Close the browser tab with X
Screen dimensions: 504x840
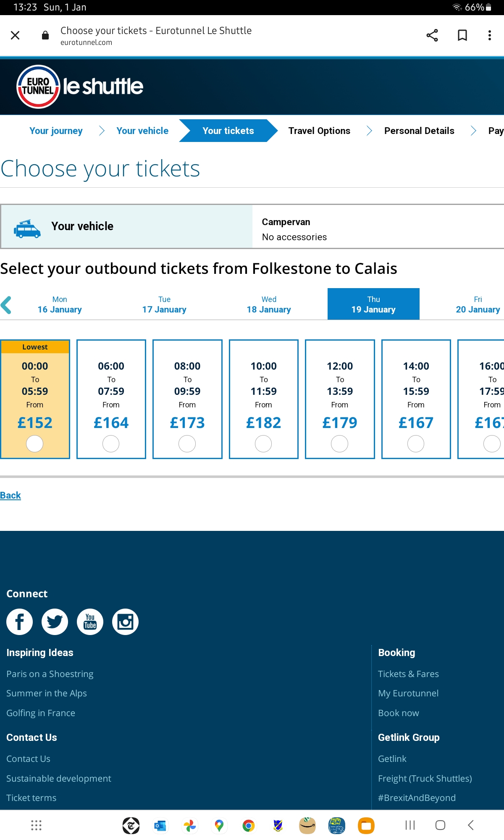15,35
